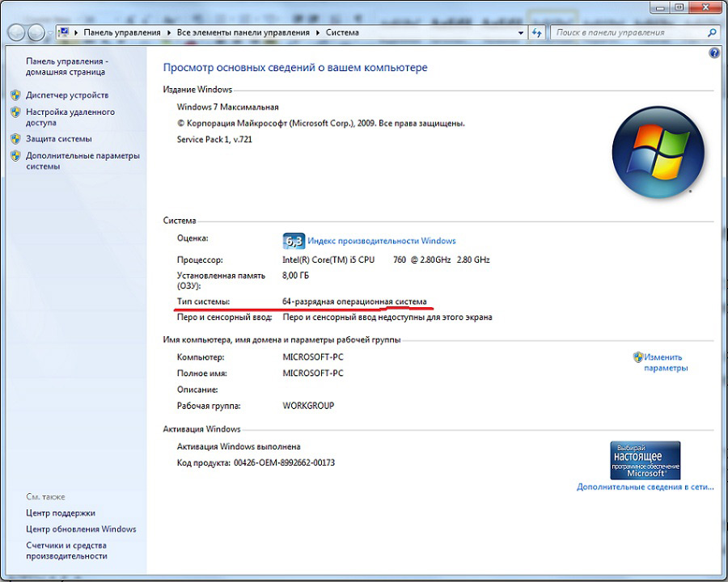Click the Перо и сенсорный ввод недоступны text
The height and width of the screenshot is (582, 728).
(x=387, y=318)
